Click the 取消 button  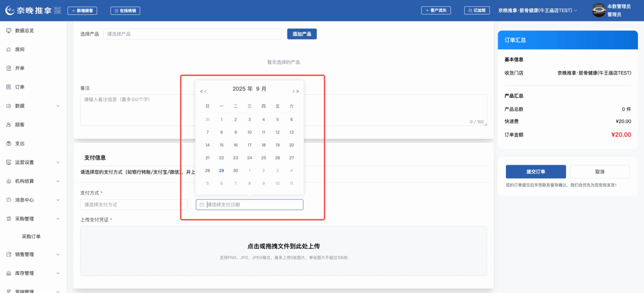pyautogui.click(x=600, y=172)
